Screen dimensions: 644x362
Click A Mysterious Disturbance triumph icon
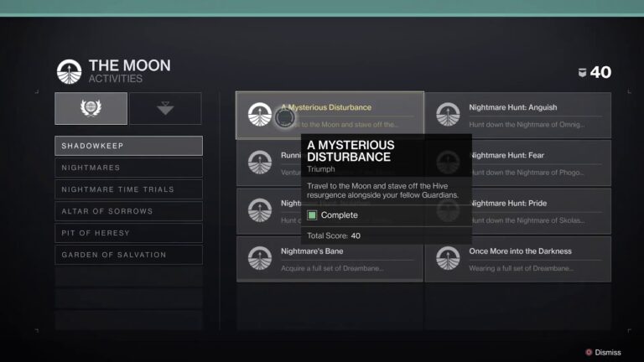pos(260,114)
